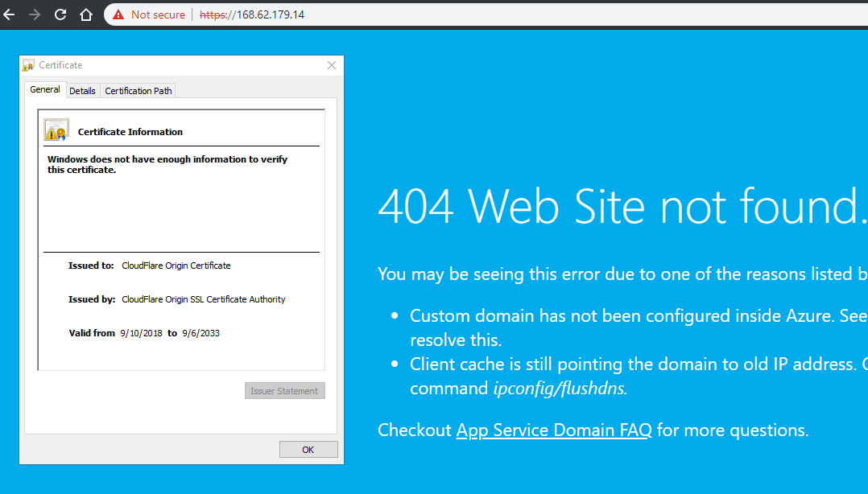868x494 pixels.
Task: Click the Not secure warning triangle icon
Action: coord(118,15)
